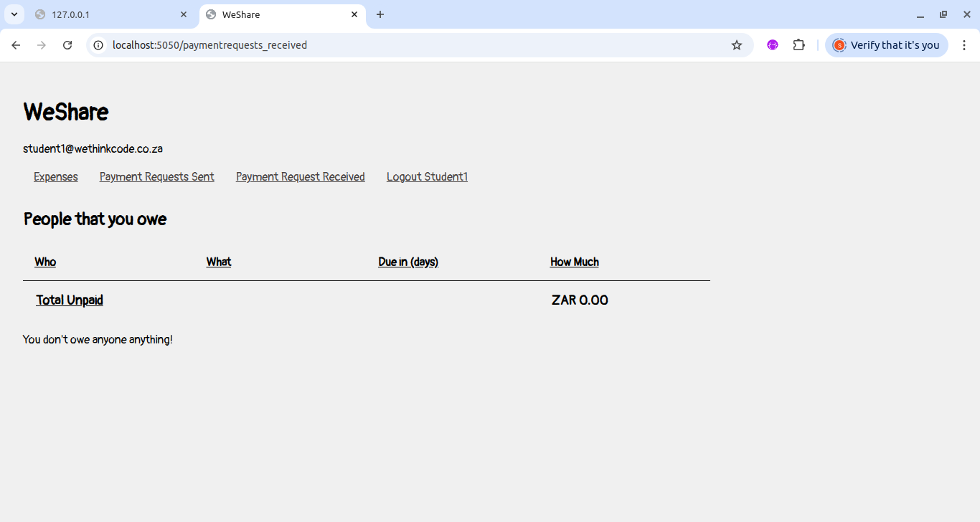Viewport: 980px width, 522px height.
Task: Open a new tab with the plus icon
Action: (x=380, y=14)
